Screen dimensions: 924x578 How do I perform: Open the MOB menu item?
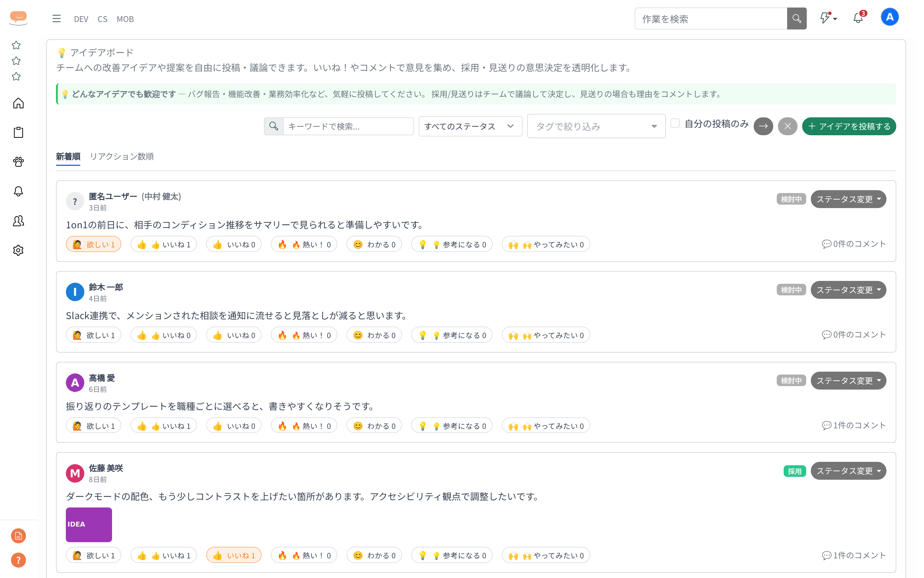click(x=125, y=19)
